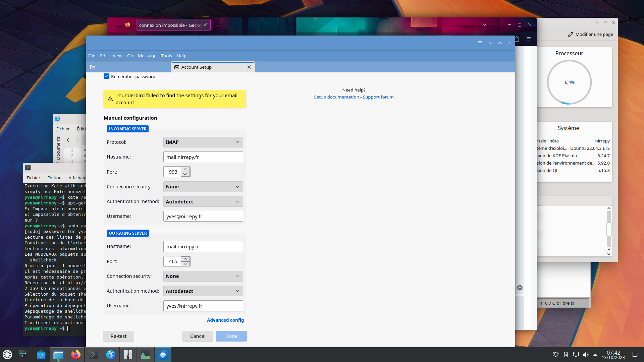Increase incoming port 993 with up arrow
The height and width of the screenshot is (362, 644).
click(185, 169)
